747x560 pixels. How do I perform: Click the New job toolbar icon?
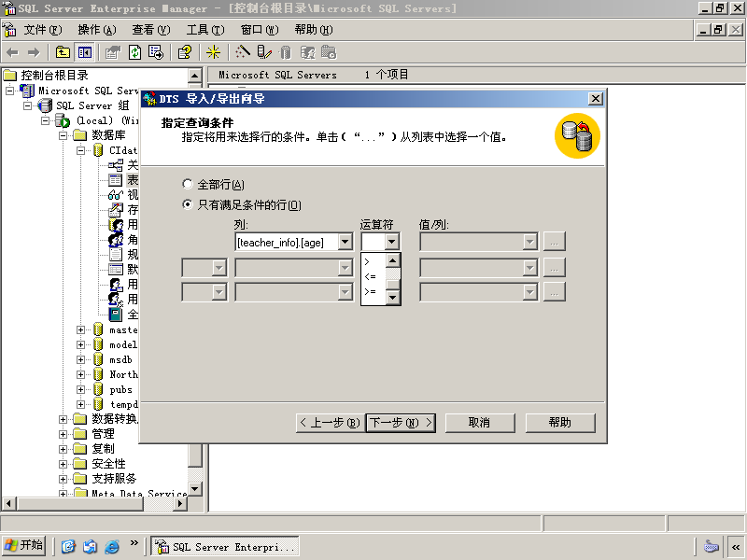[329, 52]
